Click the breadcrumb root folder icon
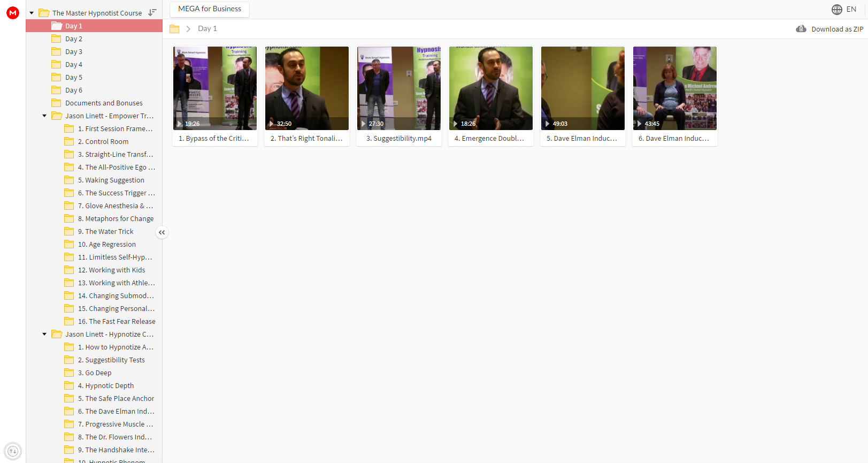The image size is (868, 463). 174,29
